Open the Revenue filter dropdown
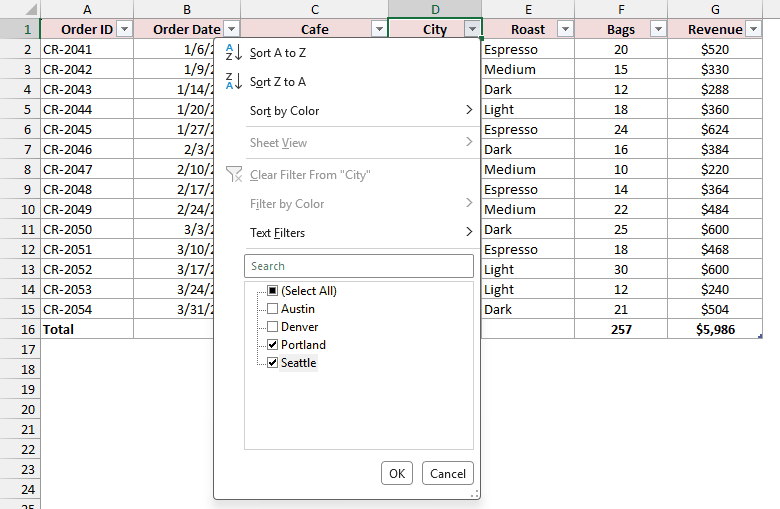Image resolution: width=780 pixels, height=509 pixels. [754, 29]
